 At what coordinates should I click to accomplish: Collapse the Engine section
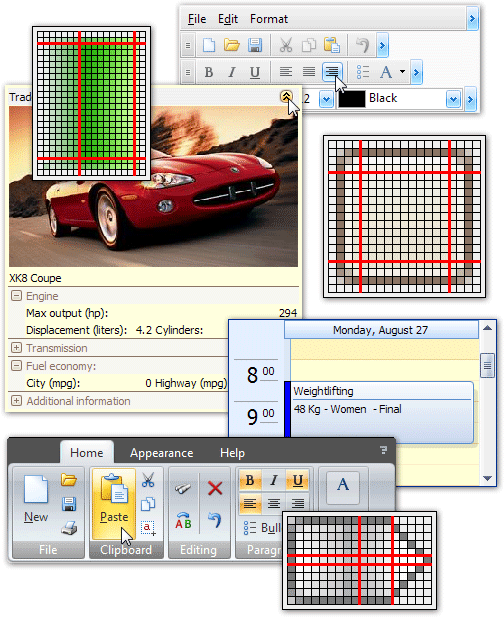tap(16, 296)
